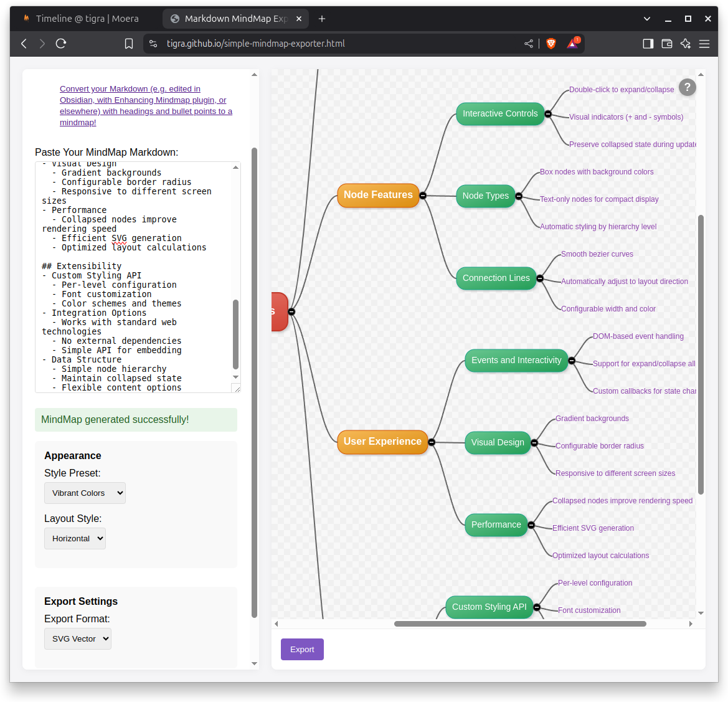Open the Style Preset dropdown showing Vibrant Colors

click(x=85, y=493)
